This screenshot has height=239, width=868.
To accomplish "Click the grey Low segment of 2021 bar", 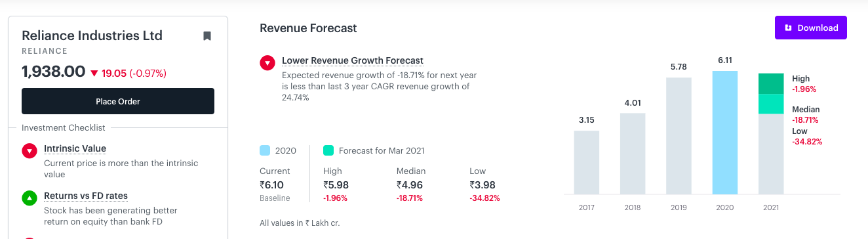I will [771, 154].
